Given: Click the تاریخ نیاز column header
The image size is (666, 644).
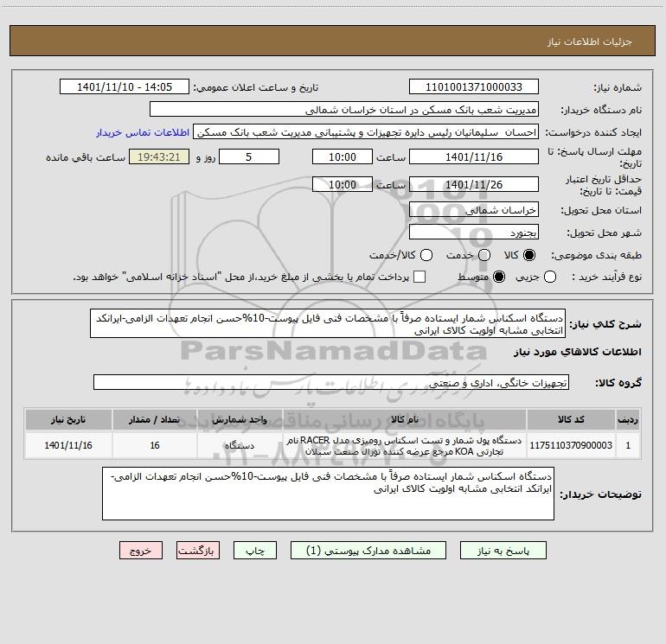Looking at the screenshot, I should pyautogui.click(x=68, y=419).
